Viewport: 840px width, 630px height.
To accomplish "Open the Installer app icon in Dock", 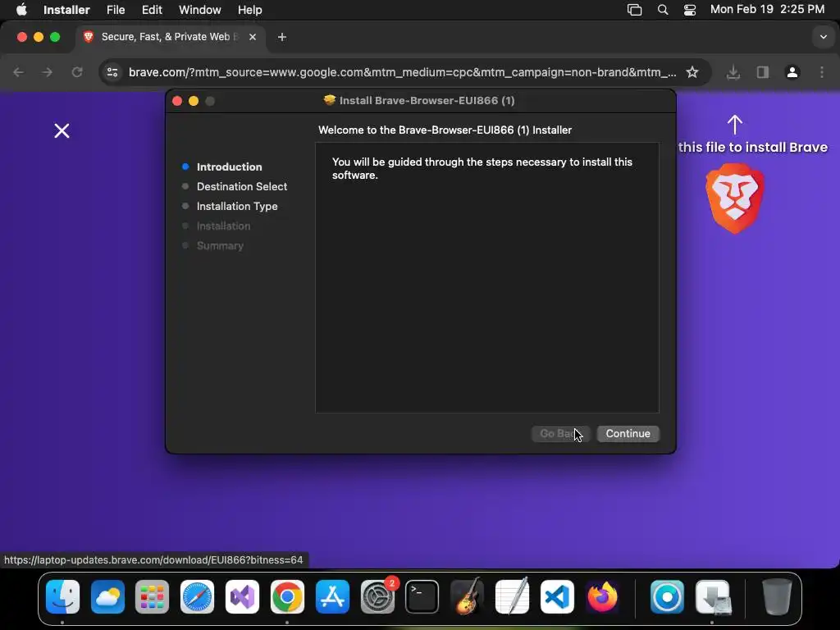I will pyautogui.click(x=713, y=597).
